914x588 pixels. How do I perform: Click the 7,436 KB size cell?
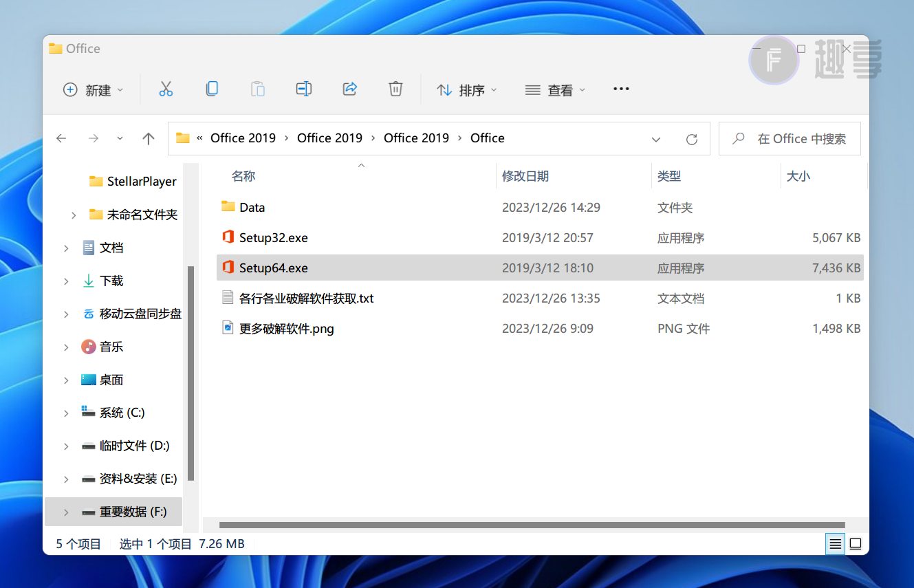click(836, 268)
